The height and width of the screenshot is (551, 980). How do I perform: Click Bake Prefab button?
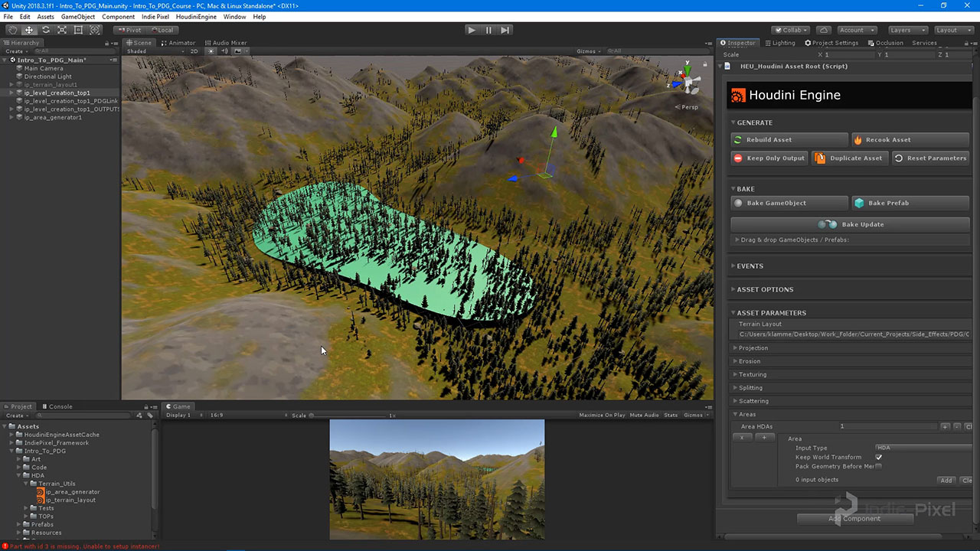[910, 203]
